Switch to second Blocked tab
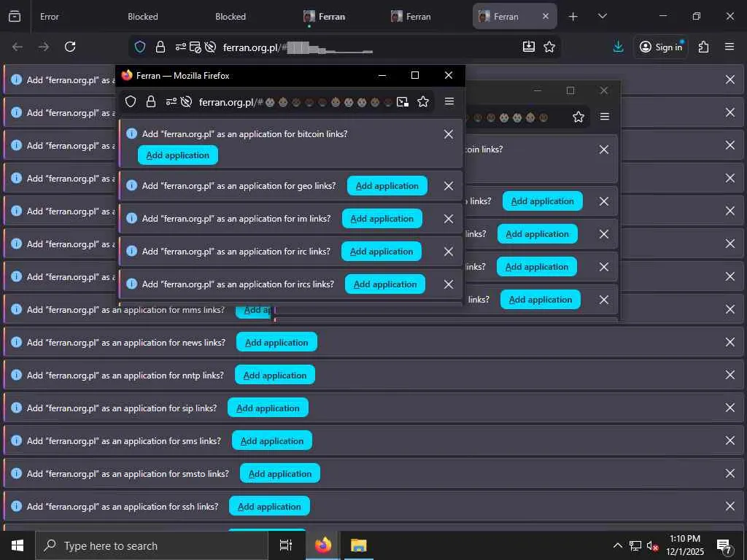The height and width of the screenshot is (560, 747). [230, 17]
